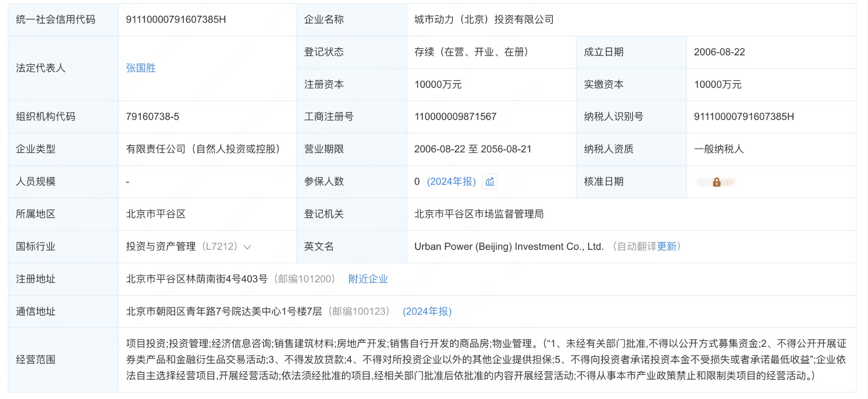The width and height of the screenshot is (868, 399).
Task: Click the business scope paragraph starting 项目投资
Action: 486,360
